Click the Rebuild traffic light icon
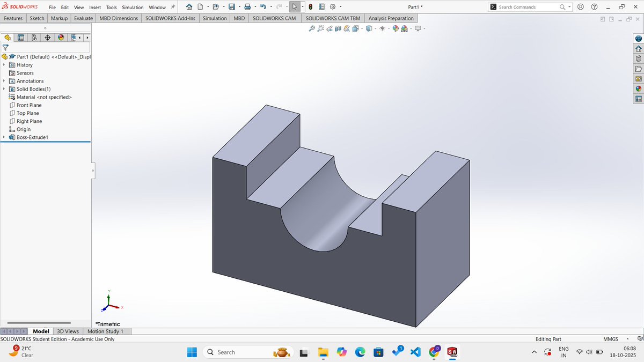This screenshot has height=362, width=644. [x=311, y=7]
